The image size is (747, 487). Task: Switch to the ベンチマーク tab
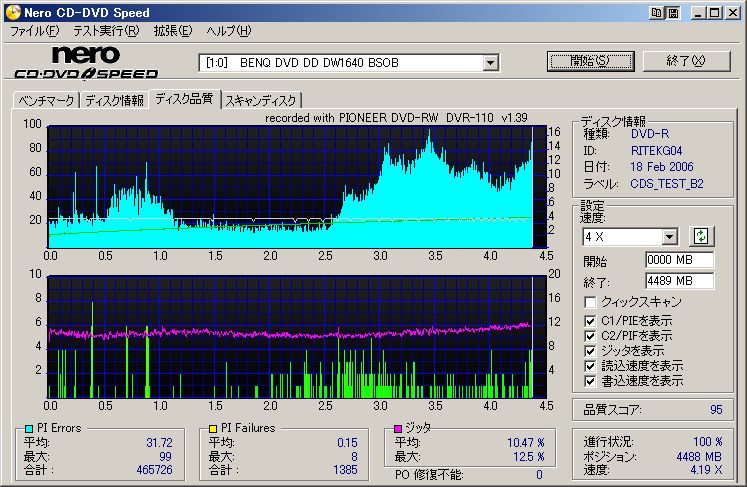(46, 101)
